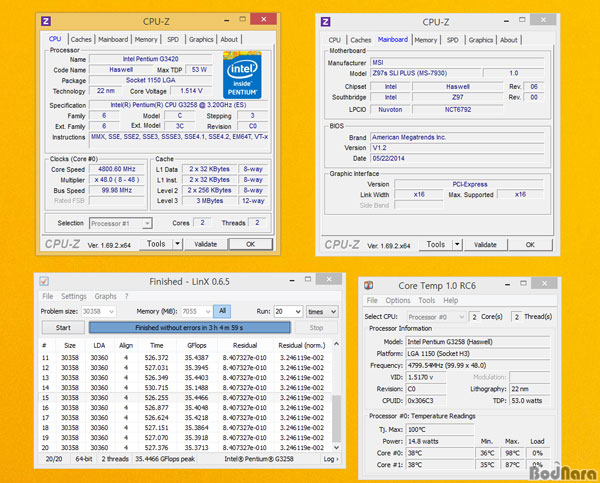Click the Start button in LinX
The height and width of the screenshot is (483, 600).
[x=63, y=328]
